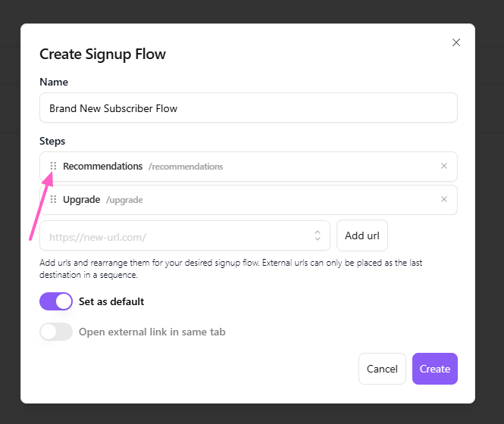Click the Name field with Brand New Subscriber Flow
Screen dimensions: 504x424
248,108
